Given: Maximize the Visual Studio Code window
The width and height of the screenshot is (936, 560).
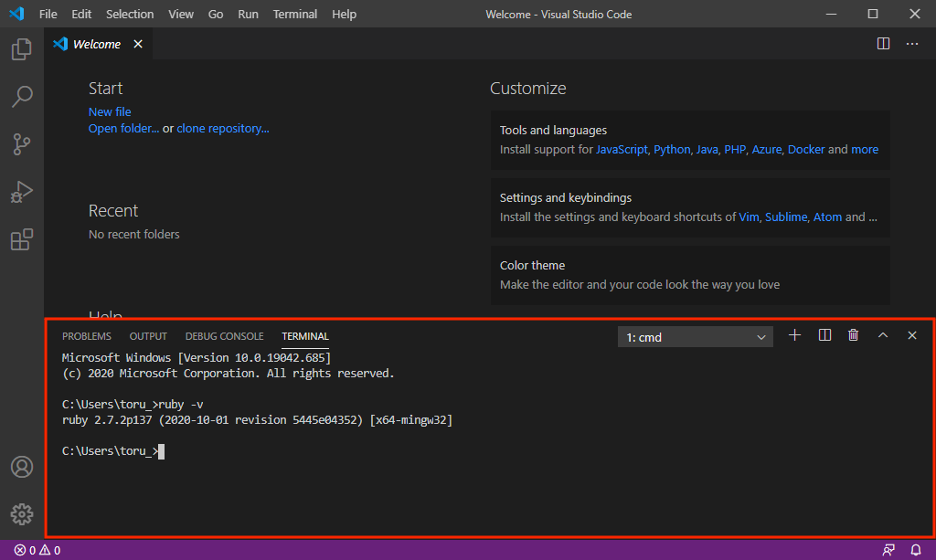Looking at the screenshot, I should 873,14.
